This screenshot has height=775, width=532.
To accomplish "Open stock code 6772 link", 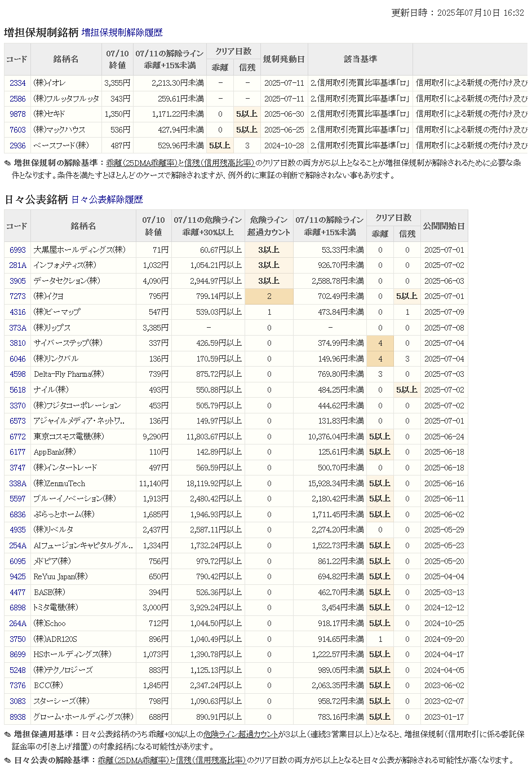I will click(x=17, y=437).
